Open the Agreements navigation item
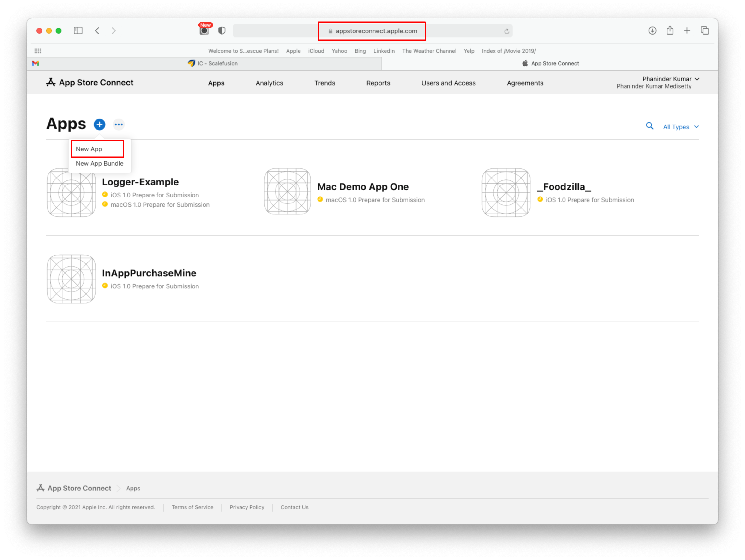 click(x=525, y=83)
